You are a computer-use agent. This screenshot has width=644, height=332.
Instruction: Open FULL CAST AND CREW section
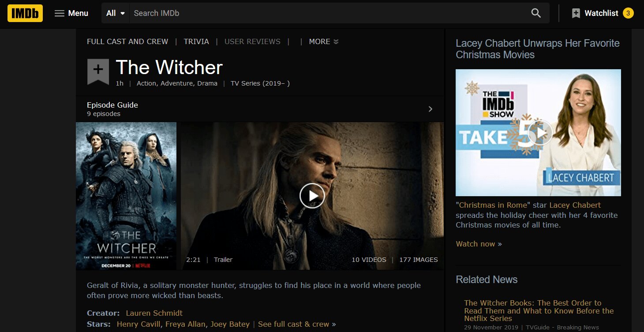[127, 41]
